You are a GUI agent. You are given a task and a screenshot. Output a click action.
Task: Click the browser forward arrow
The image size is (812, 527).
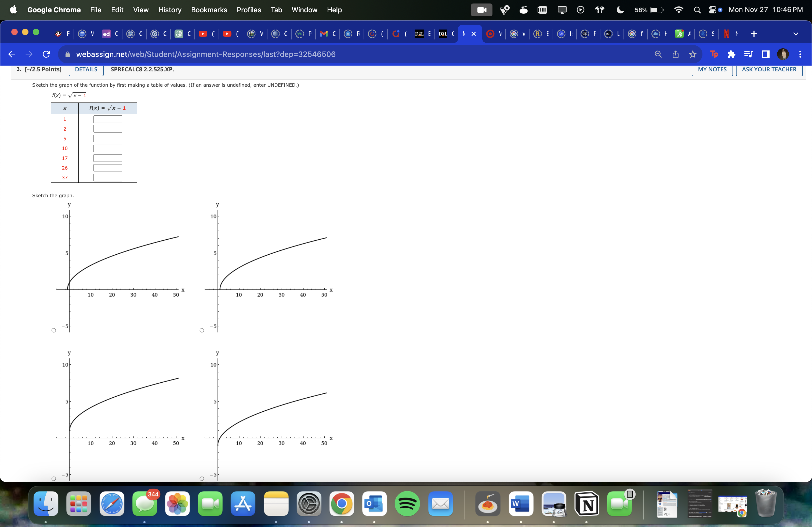tap(29, 54)
